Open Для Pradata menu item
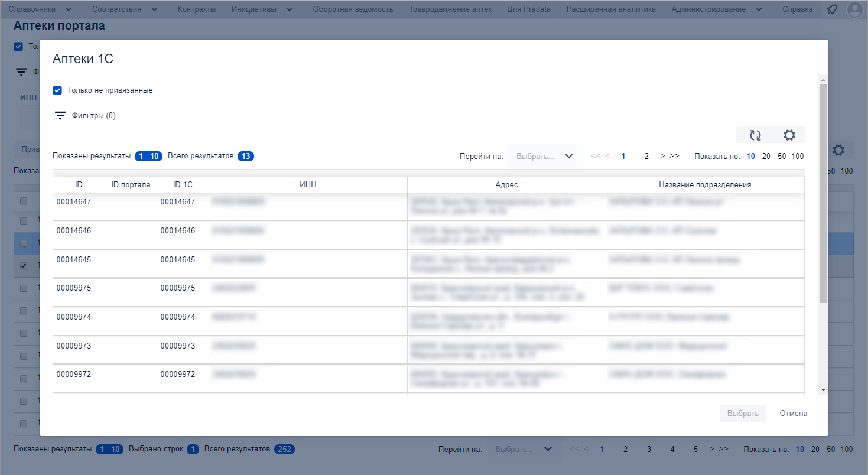868x475 pixels. coord(529,9)
